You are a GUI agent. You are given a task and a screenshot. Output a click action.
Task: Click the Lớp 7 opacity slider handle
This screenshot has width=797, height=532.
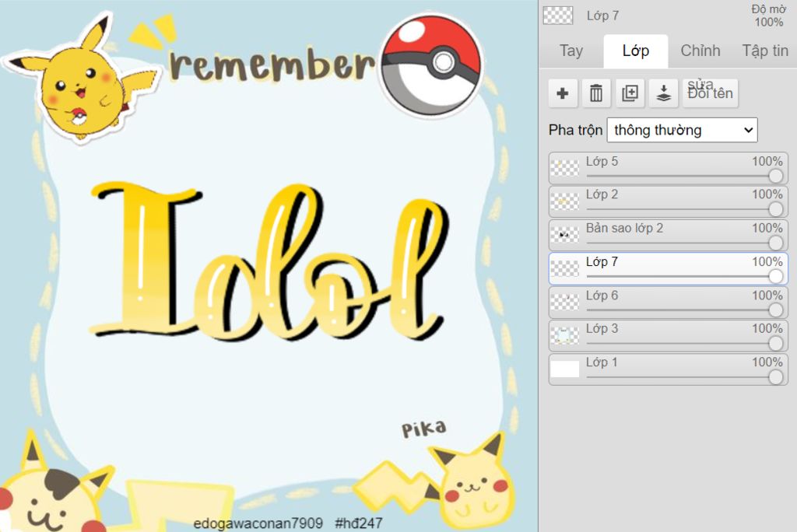click(x=775, y=276)
